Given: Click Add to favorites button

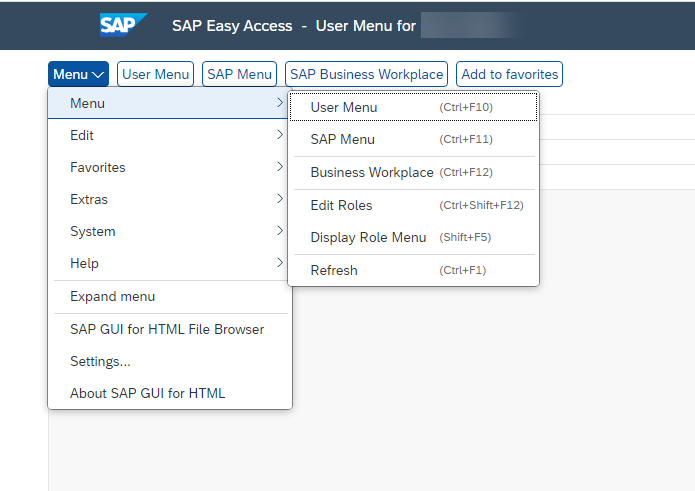Looking at the screenshot, I should pos(509,74).
